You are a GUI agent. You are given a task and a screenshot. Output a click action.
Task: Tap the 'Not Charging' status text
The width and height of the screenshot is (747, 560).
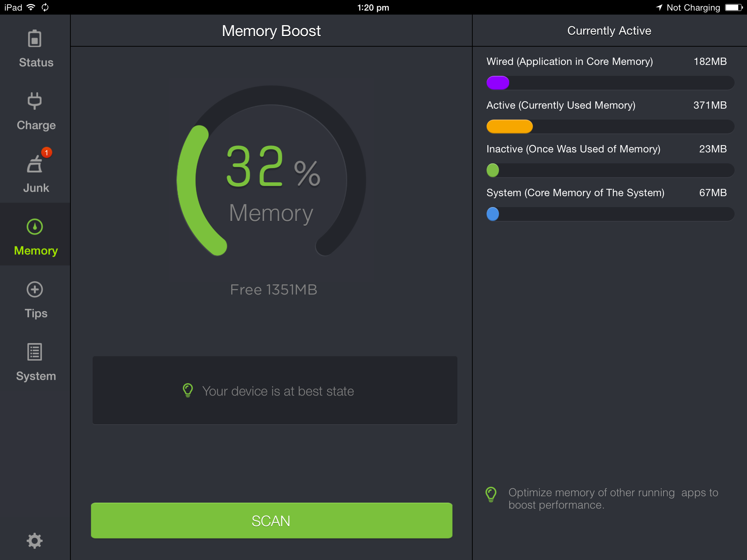pyautogui.click(x=693, y=8)
